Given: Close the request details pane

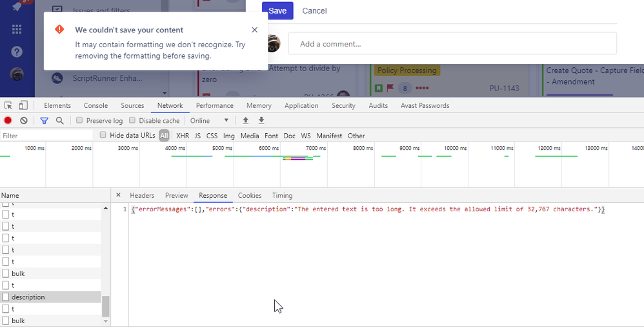Looking at the screenshot, I should 118,195.
